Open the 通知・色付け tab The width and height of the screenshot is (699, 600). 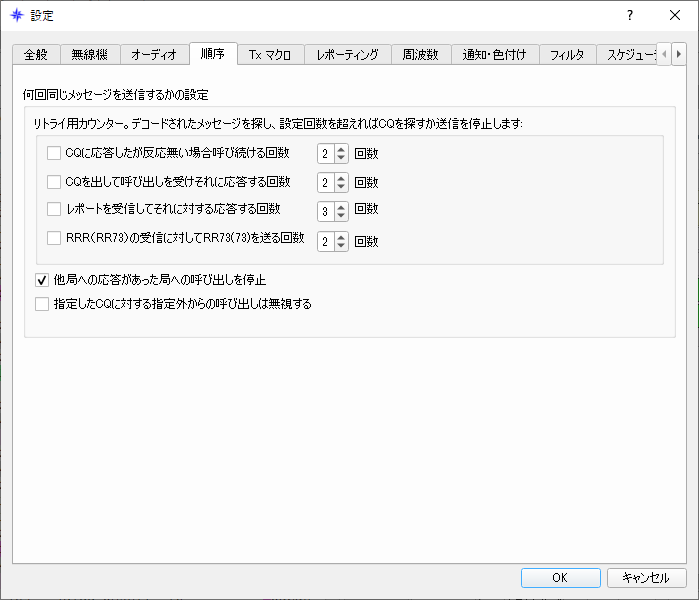click(x=495, y=55)
